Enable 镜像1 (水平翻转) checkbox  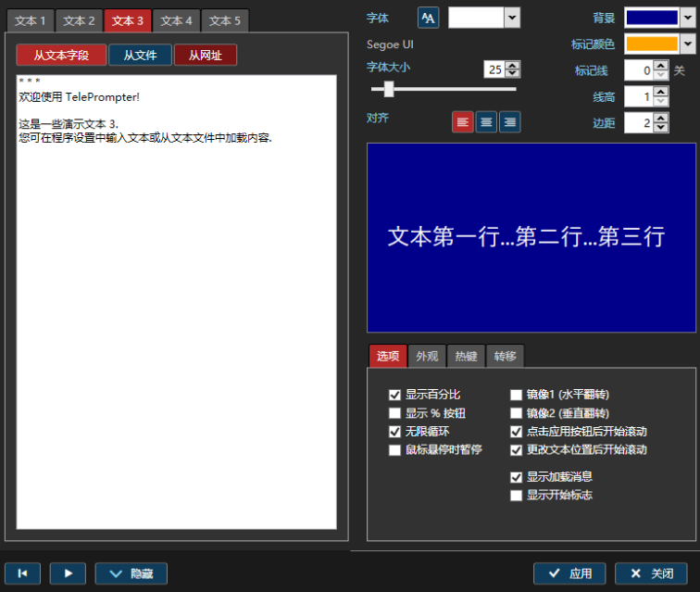click(516, 395)
